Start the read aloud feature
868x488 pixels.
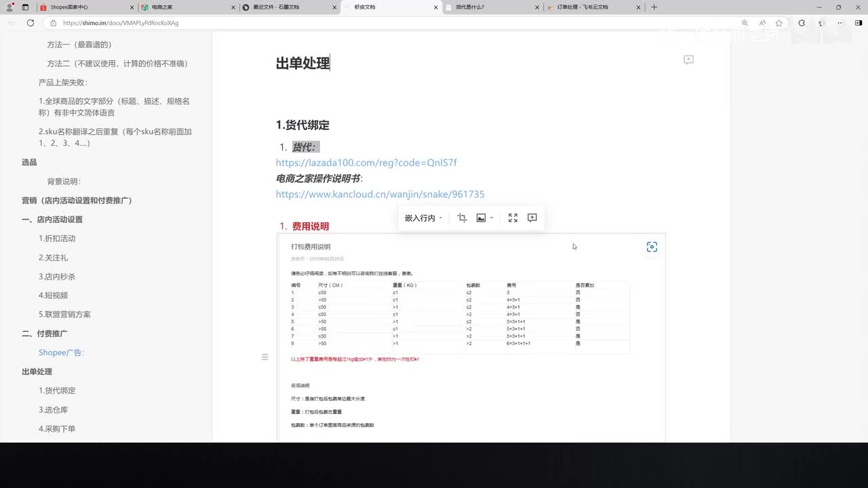[x=762, y=22]
